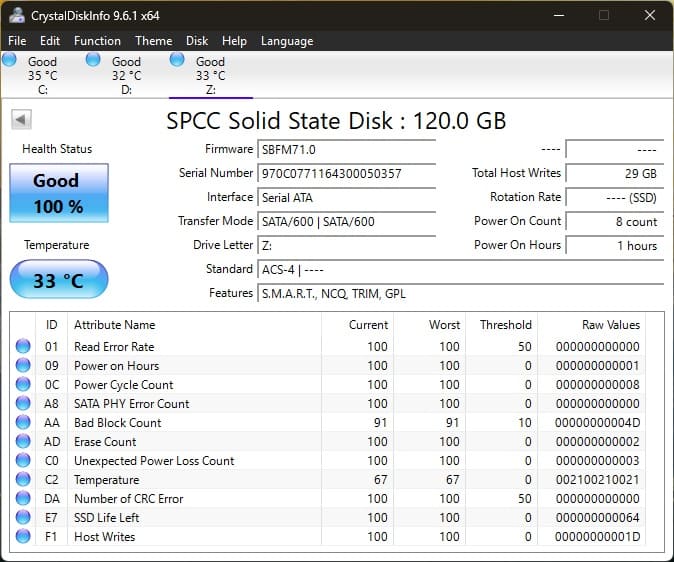Open the Language menu

287,41
